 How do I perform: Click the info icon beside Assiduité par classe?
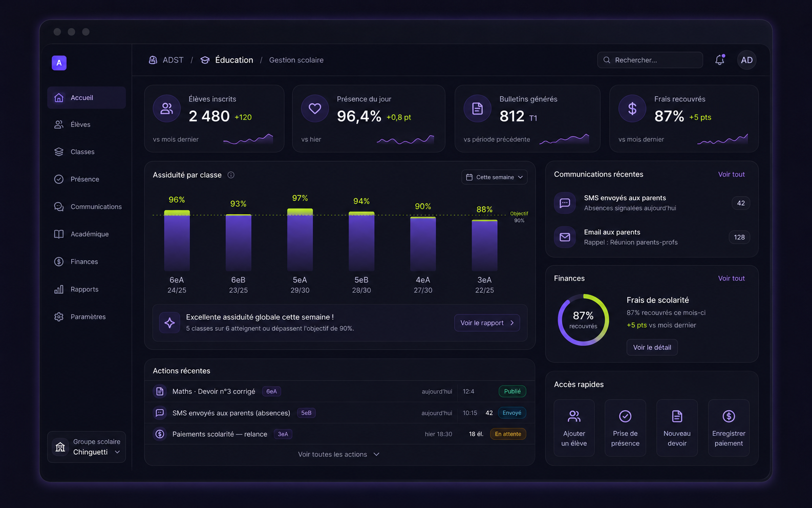click(231, 175)
